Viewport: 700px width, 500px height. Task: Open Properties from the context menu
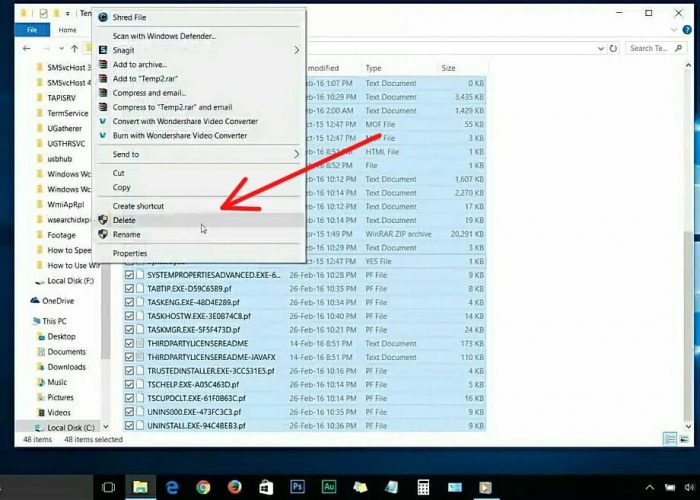[200, 253]
